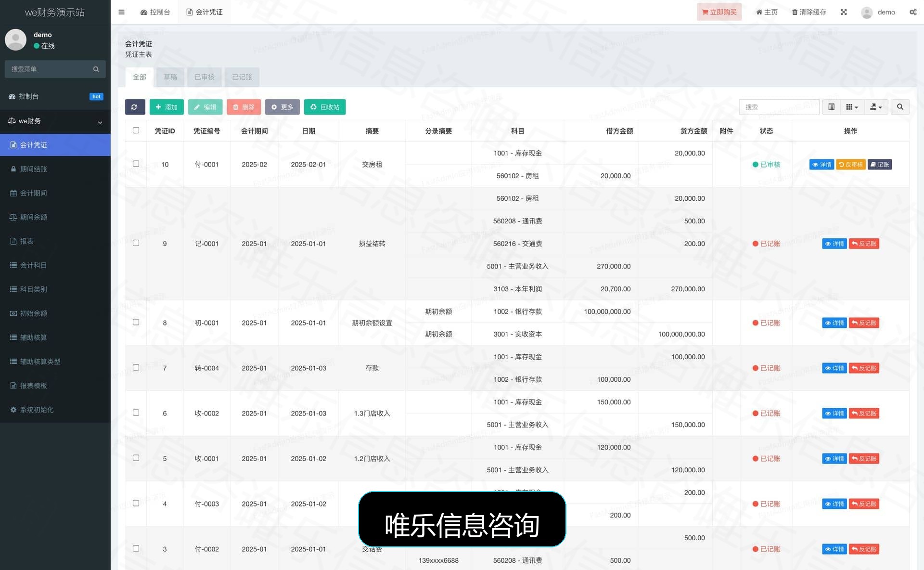Click 反审核 for voucher 付-0001
Screen dimensions: 924x570
[x=851, y=165]
